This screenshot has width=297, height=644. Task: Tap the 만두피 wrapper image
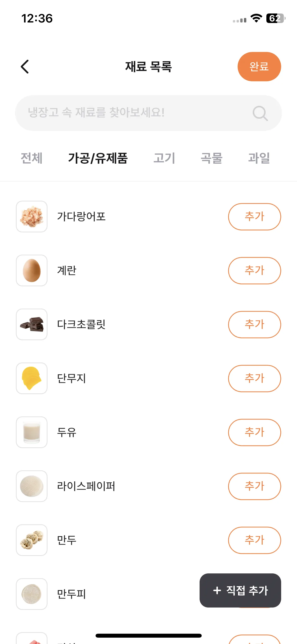[32, 594]
